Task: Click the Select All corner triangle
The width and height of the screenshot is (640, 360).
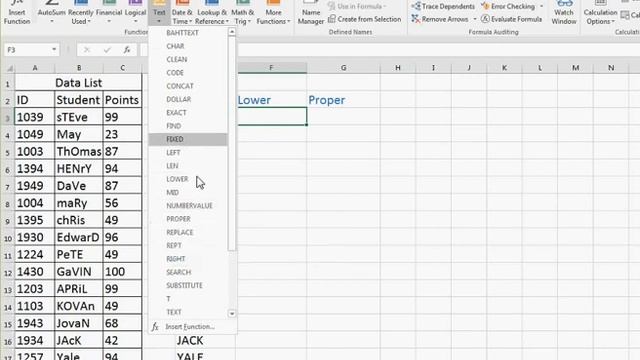Action: (x=9, y=68)
